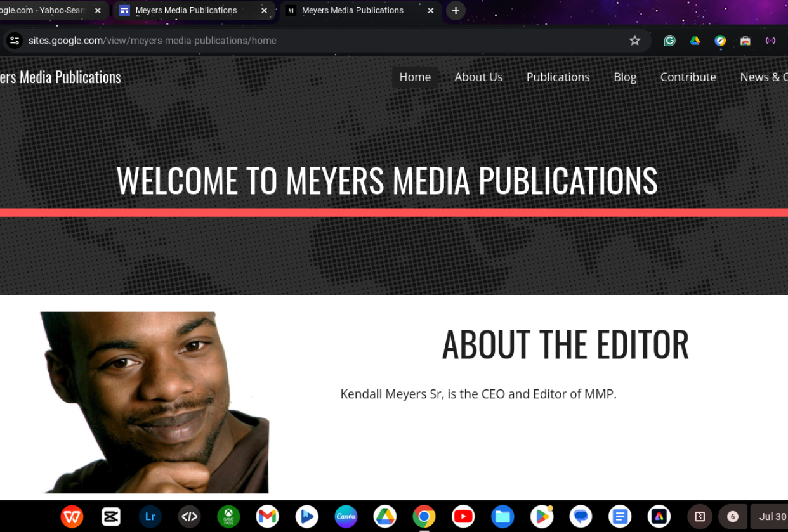Viewport: 788px width, 532px height.
Task: Close the middle Meyers Media Publications tab
Action: coord(264,11)
